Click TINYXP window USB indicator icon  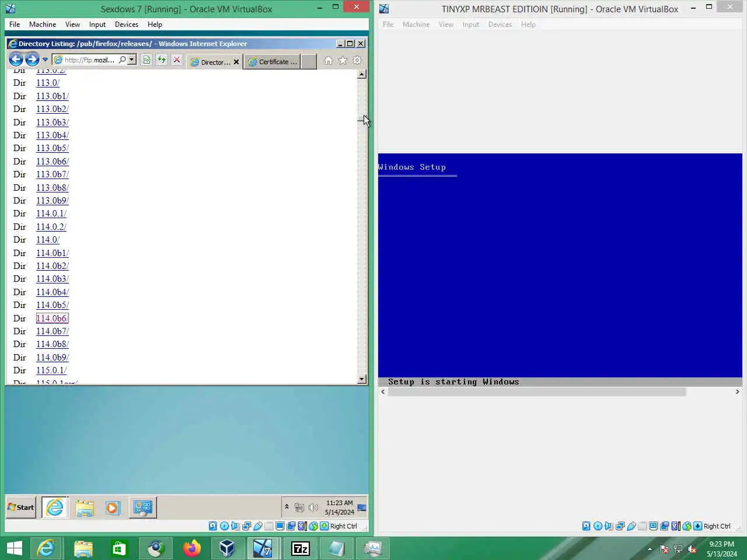631,526
